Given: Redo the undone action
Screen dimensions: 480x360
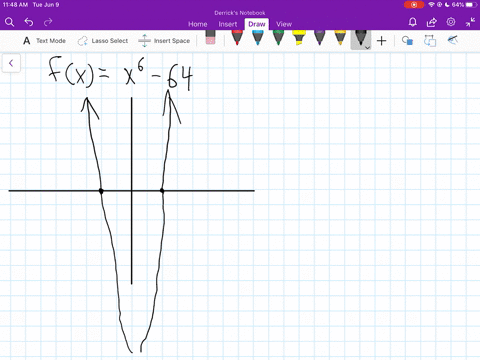Looking at the screenshot, I should click(x=48, y=22).
